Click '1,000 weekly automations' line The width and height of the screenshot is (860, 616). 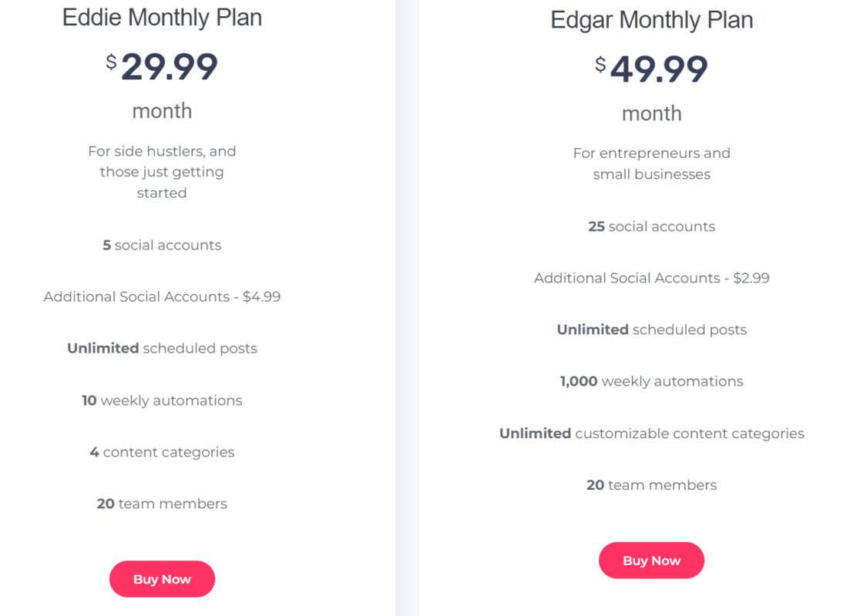point(652,381)
